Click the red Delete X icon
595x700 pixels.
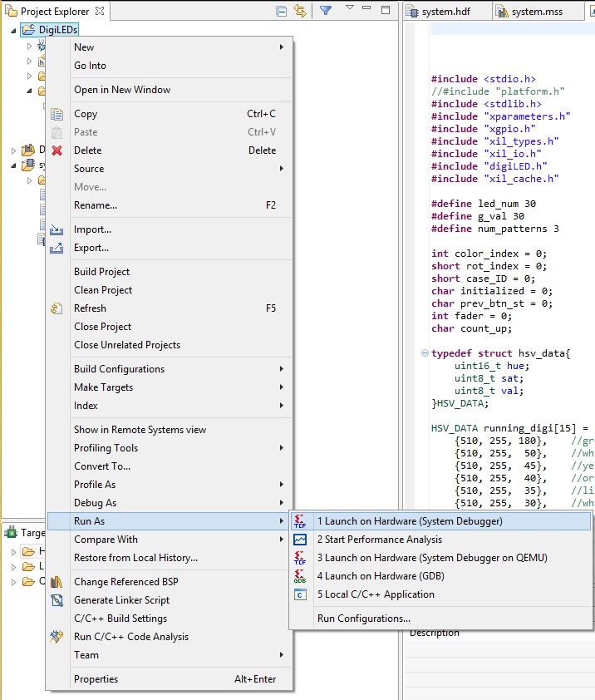[x=57, y=150]
